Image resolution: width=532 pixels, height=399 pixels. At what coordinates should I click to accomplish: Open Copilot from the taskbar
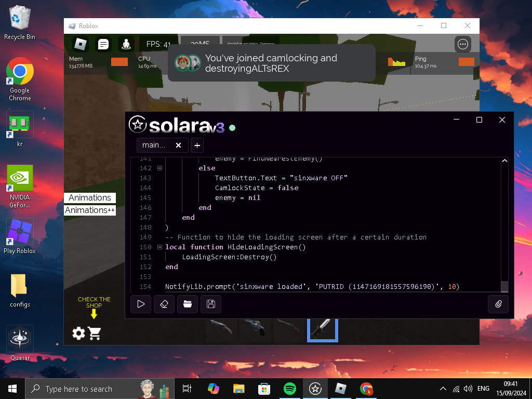click(214, 389)
